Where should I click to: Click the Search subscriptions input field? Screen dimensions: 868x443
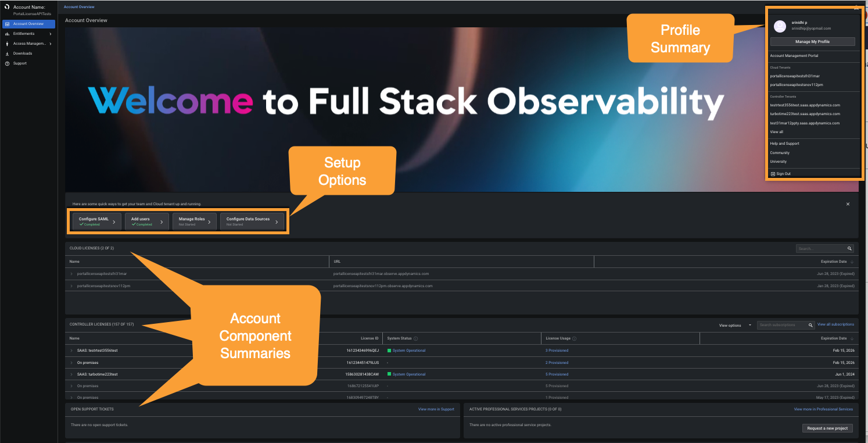pos(782,325)
